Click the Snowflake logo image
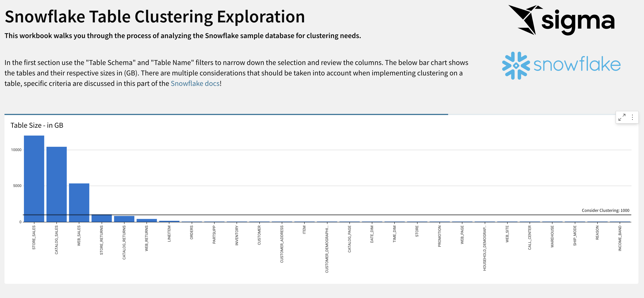This screenshot has height=298, width=644. (561, 66)
